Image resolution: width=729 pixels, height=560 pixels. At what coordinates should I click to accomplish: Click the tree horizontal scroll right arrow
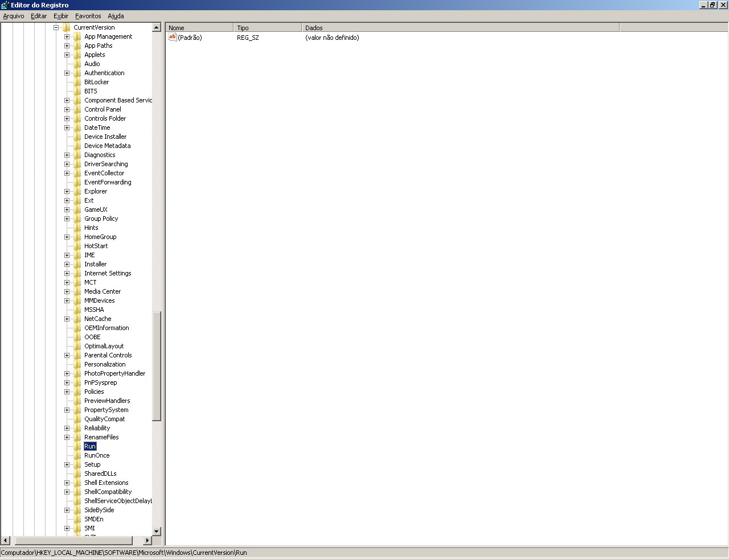point(147,541)
